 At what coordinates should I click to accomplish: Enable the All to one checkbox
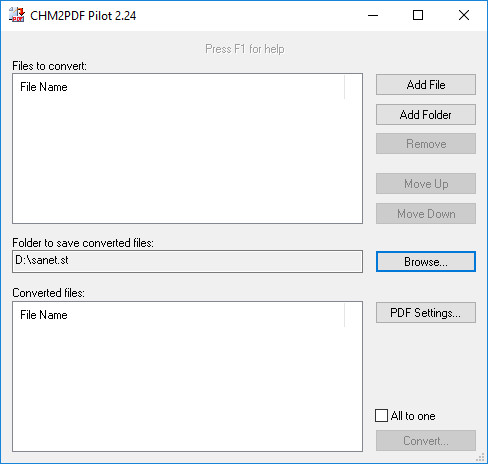[381, 416]
